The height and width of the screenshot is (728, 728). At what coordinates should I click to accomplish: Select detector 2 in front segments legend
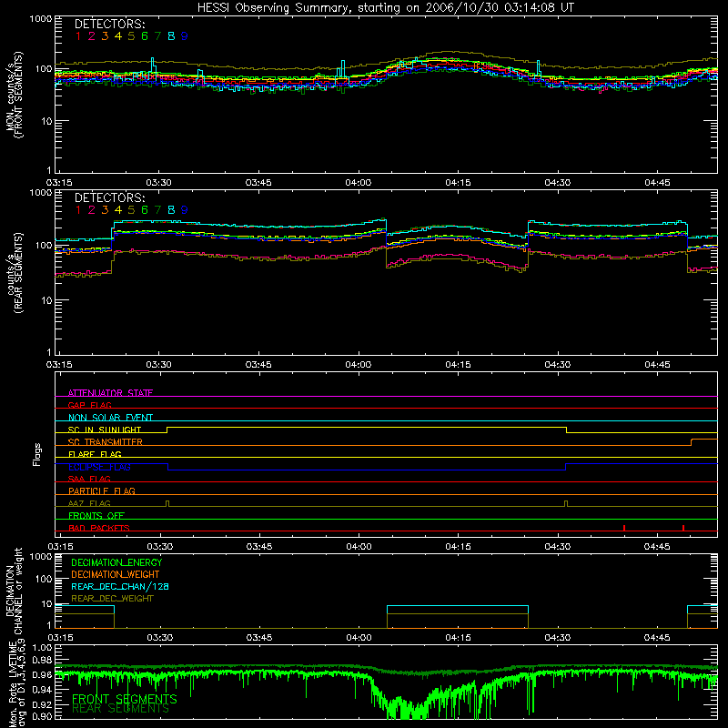[92, 36]
